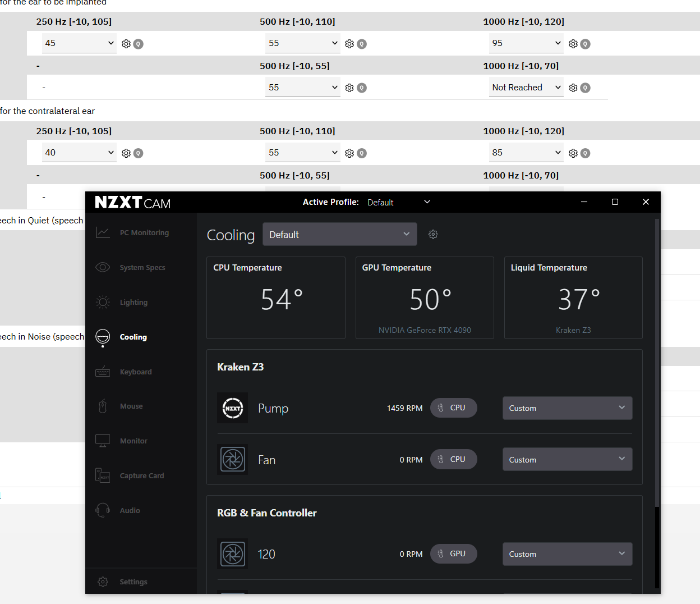Viewport: 700px width, 604px height.
Task: Open the Capture Card sidebar icon
Action: coord(103,475)
